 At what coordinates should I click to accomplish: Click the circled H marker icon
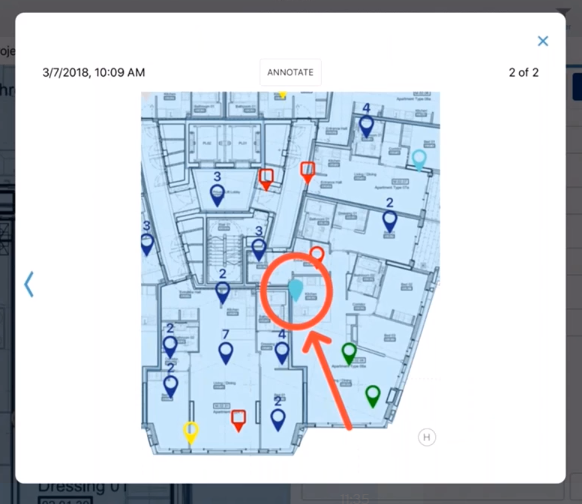tap(427, 437)
